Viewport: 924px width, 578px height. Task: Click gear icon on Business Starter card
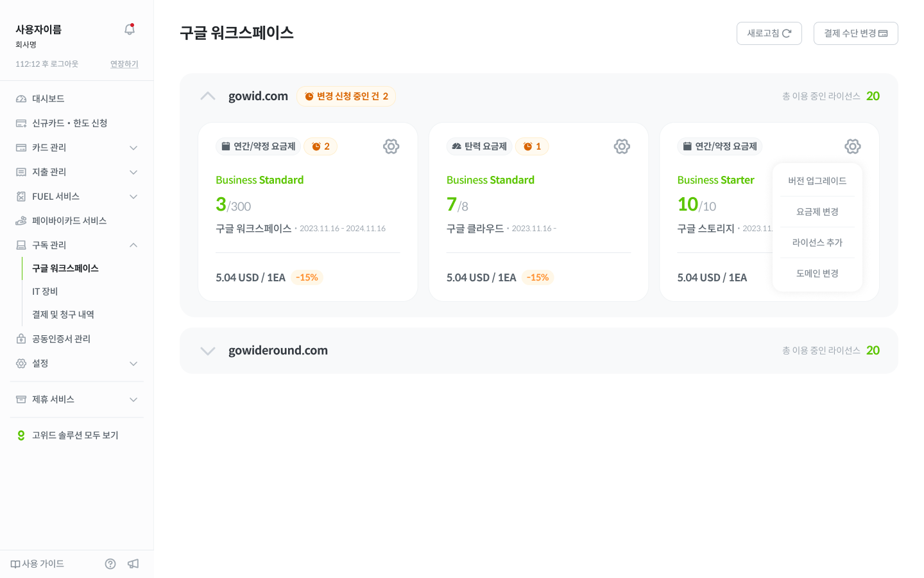tap(852, 146)
